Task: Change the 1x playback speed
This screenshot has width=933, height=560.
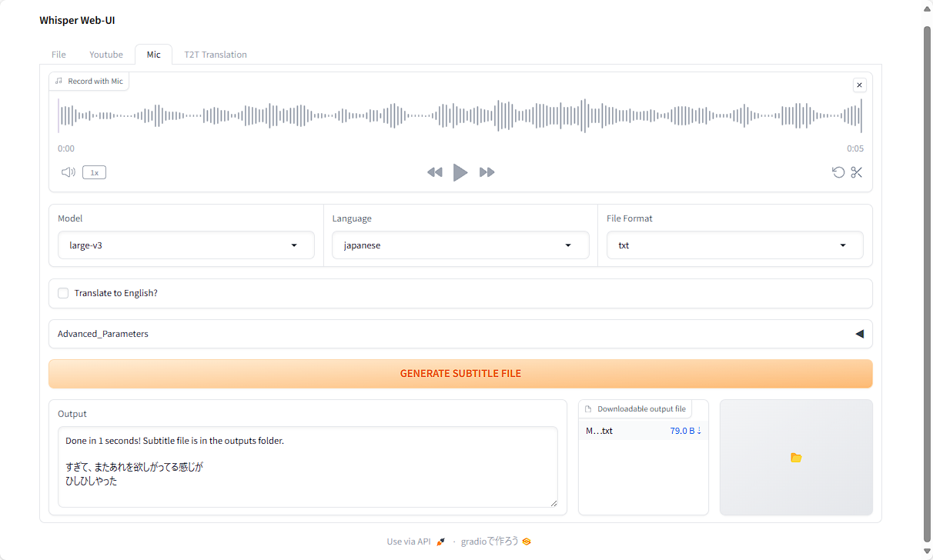Action: [94, 172]
